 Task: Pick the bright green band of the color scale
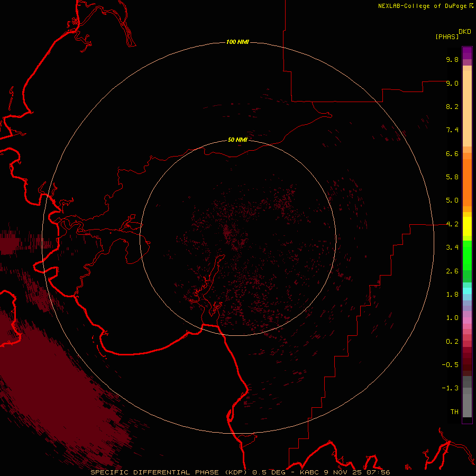[467, 255]
